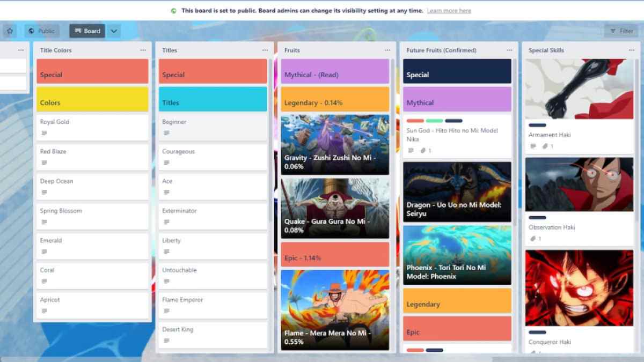
Task: Click dark blue label on Sun God card
Action: [x=454, y=121]
